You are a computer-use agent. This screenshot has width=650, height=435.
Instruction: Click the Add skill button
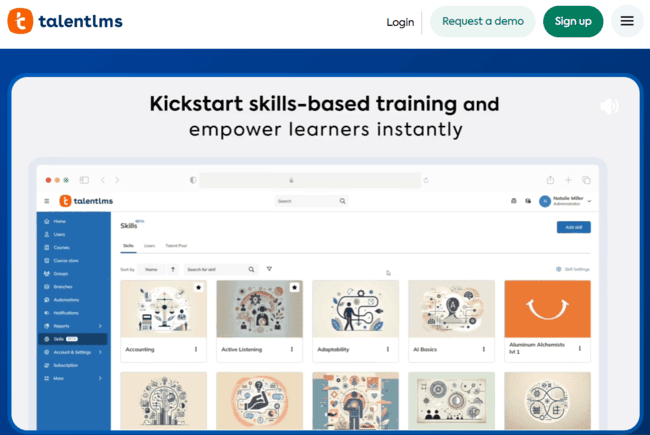(573, 227)
